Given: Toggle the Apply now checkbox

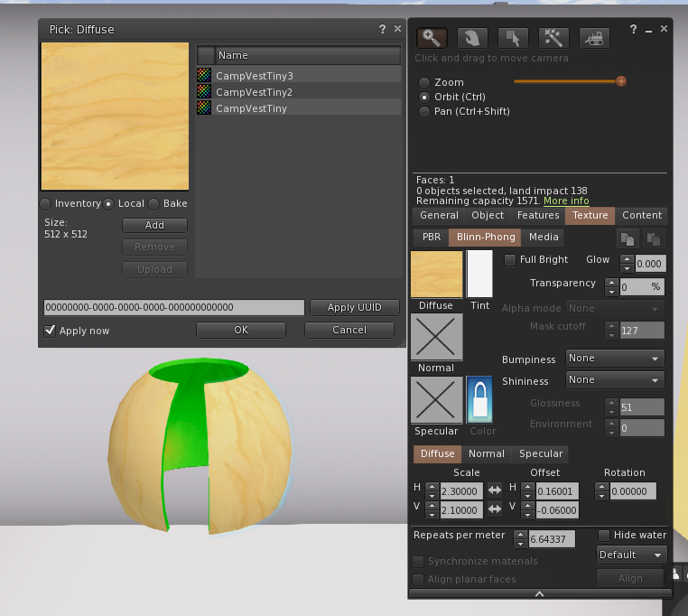Looking at the screenshot, I should click(51, 331).
